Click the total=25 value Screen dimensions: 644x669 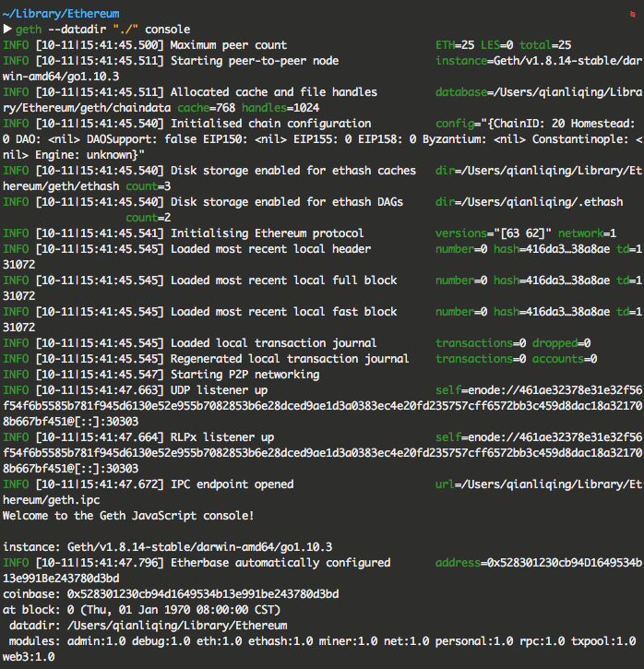[545, 45]
